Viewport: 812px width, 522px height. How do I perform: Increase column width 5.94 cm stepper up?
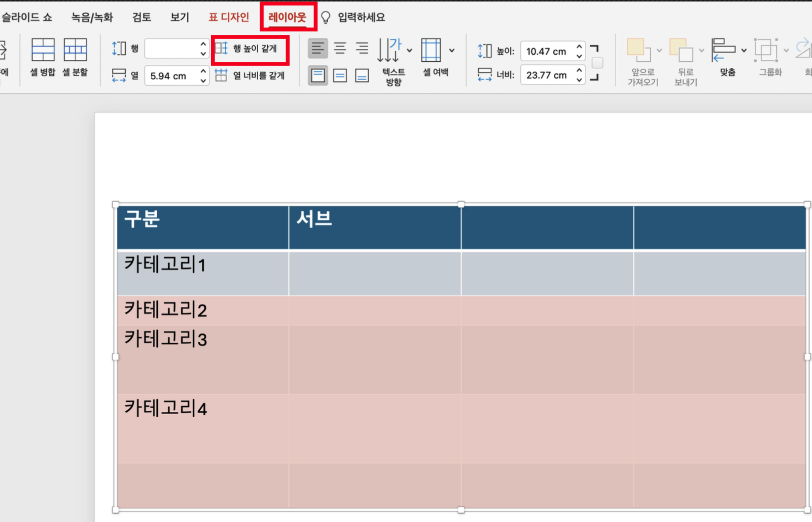[203, 71]
